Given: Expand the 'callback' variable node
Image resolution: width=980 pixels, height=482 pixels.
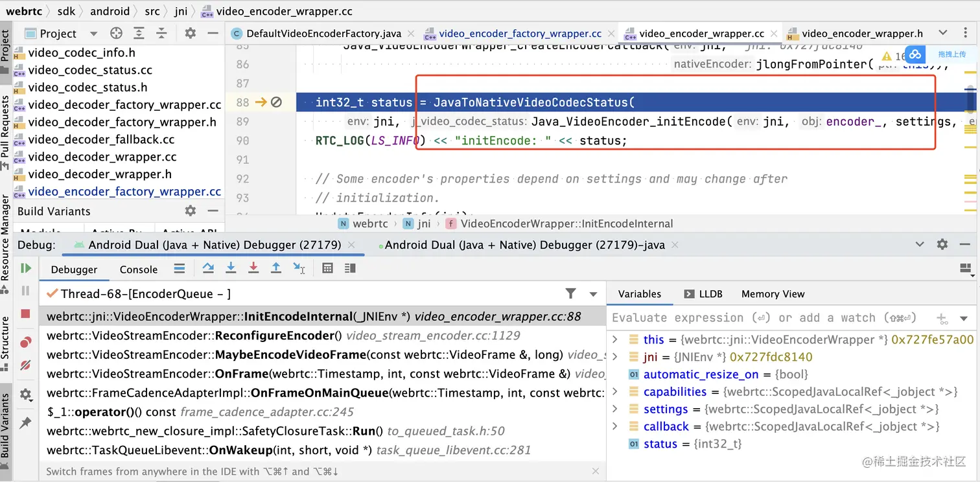Looking at the screenshot, I should coord(615,427).
